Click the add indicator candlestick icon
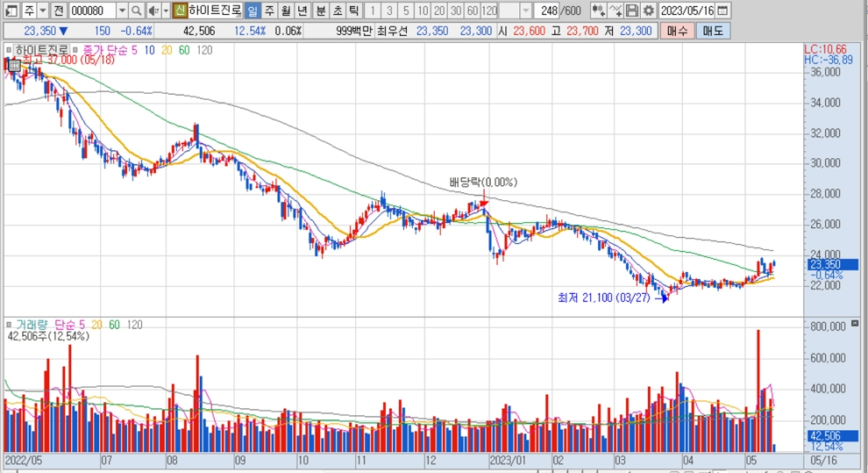The image size is (868, 473). coord(598,11)
